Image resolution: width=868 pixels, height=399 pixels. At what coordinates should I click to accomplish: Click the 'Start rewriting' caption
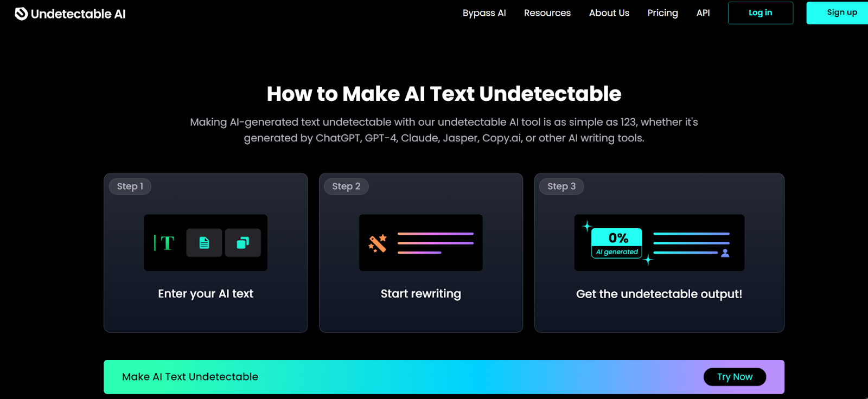(x=421, y=294)
